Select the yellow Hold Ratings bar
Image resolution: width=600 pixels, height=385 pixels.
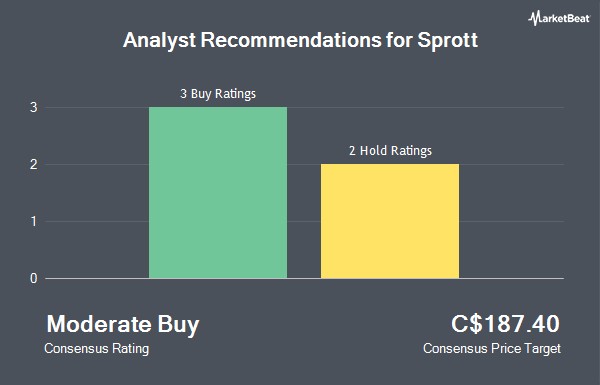pos(390,221)
